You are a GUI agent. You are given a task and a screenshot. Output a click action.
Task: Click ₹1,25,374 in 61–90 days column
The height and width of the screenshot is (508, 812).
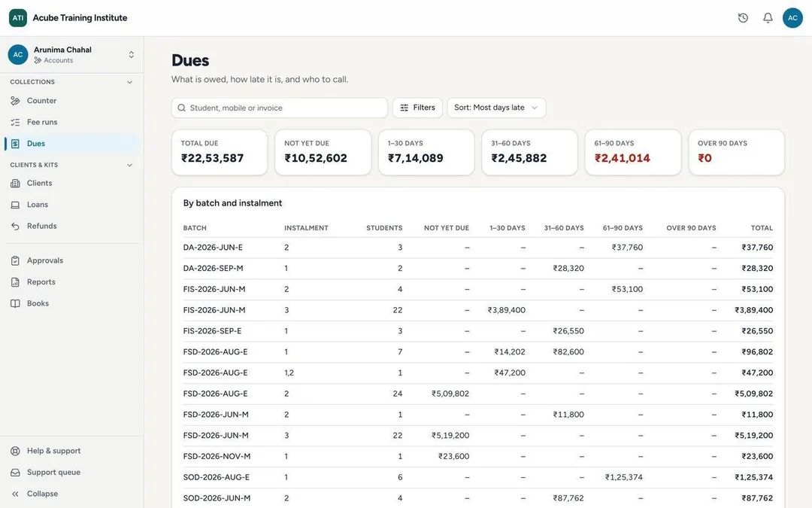click(624, 477)
